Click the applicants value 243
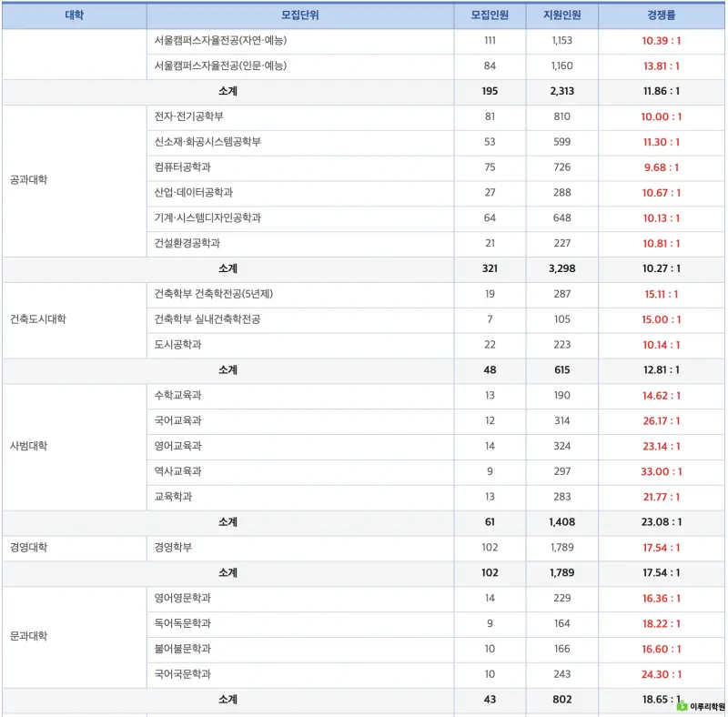Viewport: 728px width, 717px height. [x=561, y=674]
